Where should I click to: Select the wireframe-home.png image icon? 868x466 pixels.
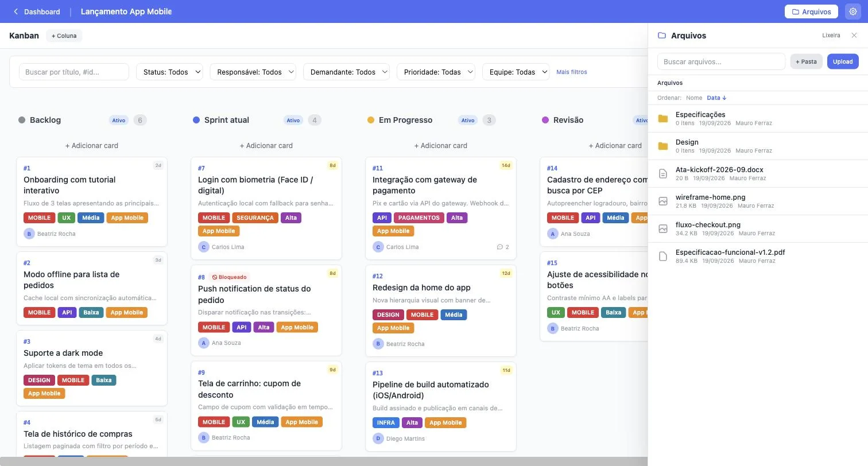663,201
